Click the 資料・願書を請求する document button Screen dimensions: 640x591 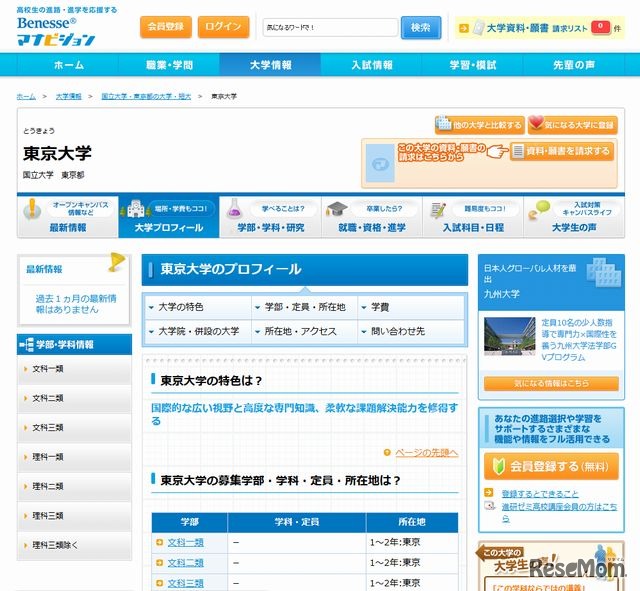tap(562, 151)
